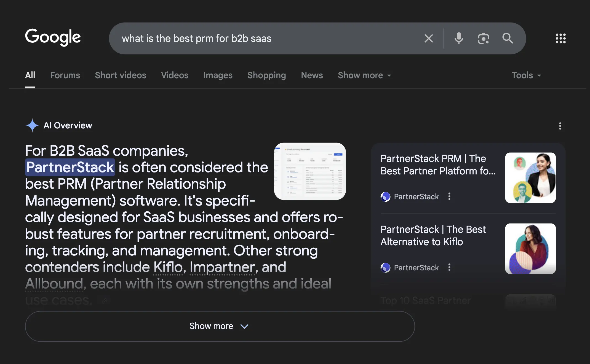Switch to the Videos tab
The image size is (590, 364).
[x=175, y=75]
